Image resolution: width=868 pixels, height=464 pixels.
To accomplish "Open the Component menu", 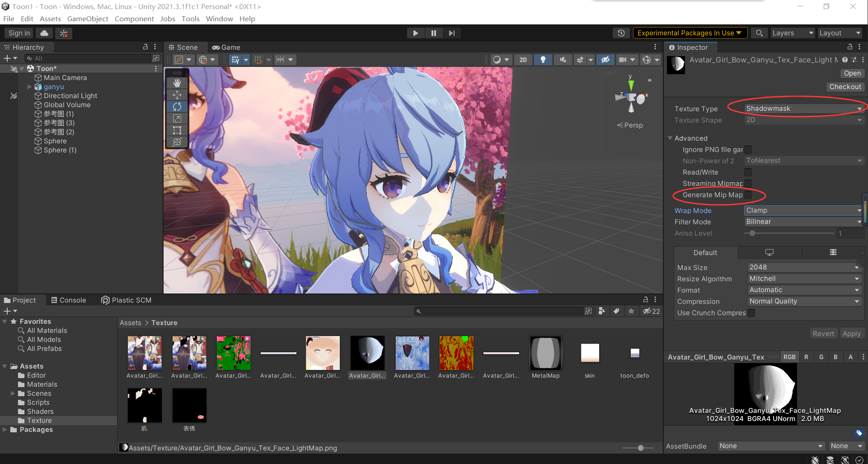I will point(134,19).
